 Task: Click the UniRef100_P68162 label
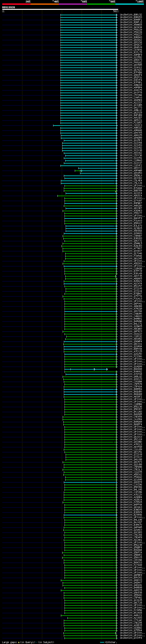(x=131, y=63)
